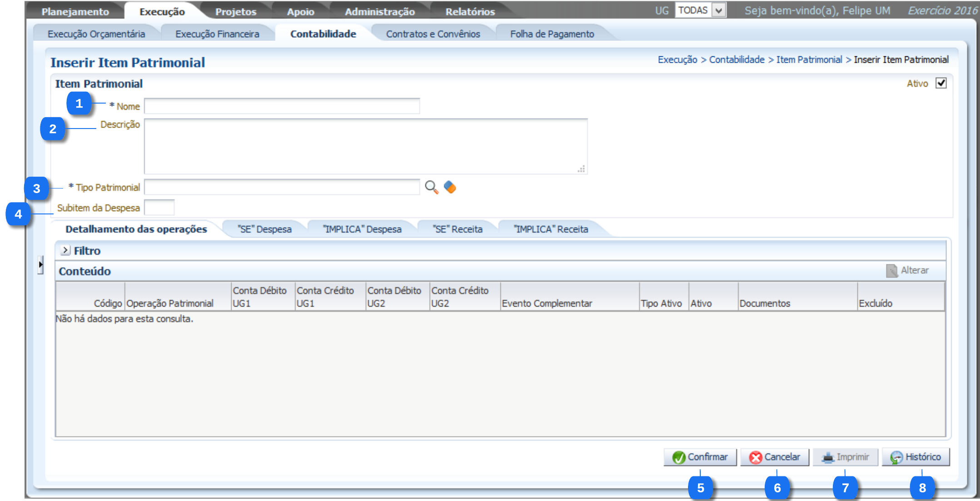Open the Histórico clock button
This screenshot has width=980, height=501.
[916, 457]
